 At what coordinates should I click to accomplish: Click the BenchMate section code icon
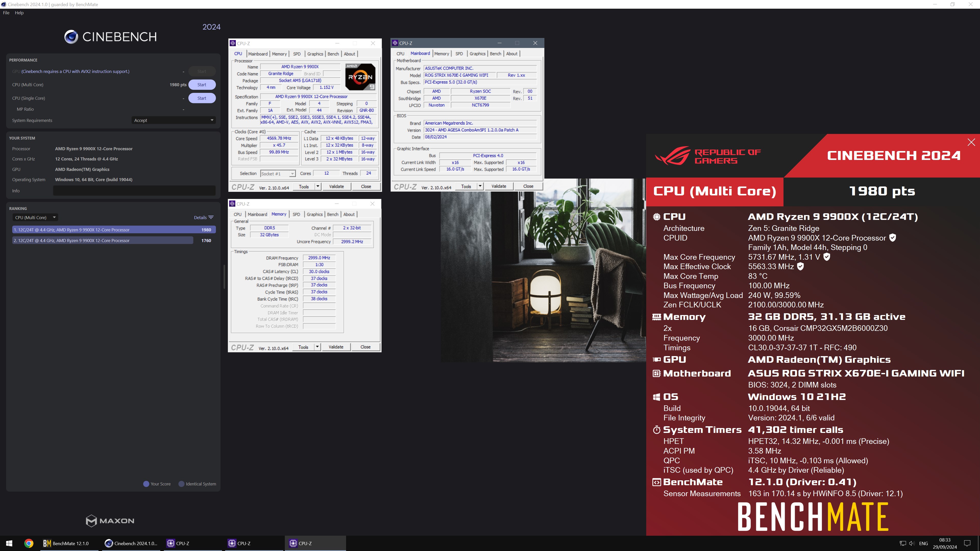click(x=657, y=482)
